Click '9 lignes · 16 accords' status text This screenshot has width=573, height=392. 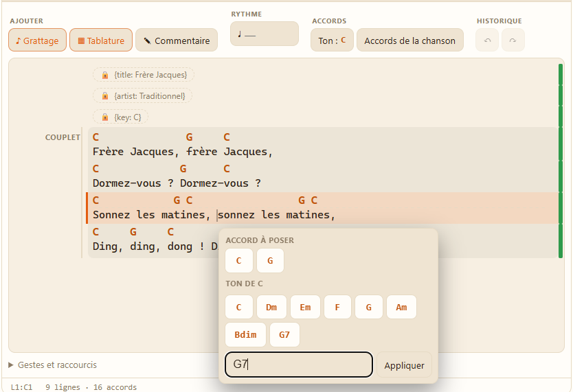coord(91,387)
